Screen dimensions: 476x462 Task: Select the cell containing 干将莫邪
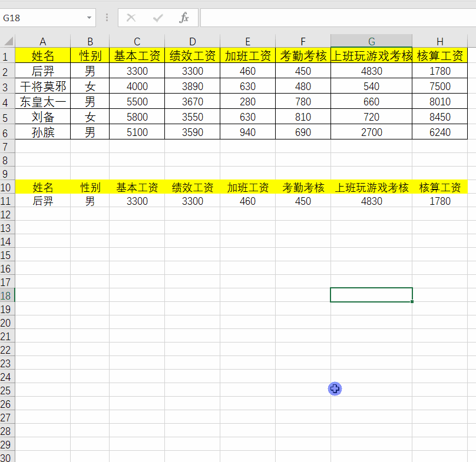pos(42,85)
